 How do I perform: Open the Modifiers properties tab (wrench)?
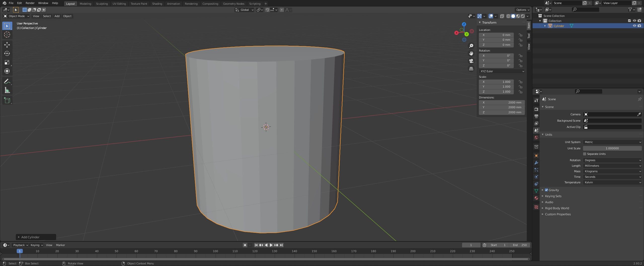(536, 163)
